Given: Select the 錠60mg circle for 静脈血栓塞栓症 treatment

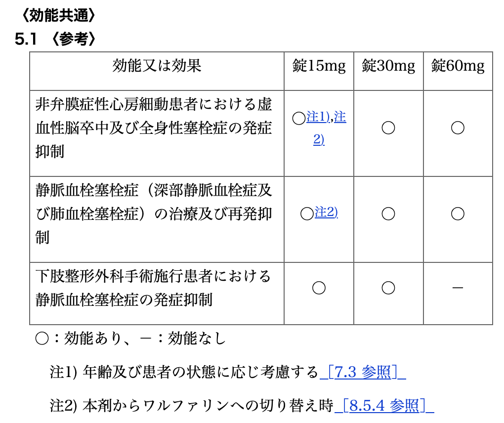Looking at the screenshot, I should (x=458, y=213).
